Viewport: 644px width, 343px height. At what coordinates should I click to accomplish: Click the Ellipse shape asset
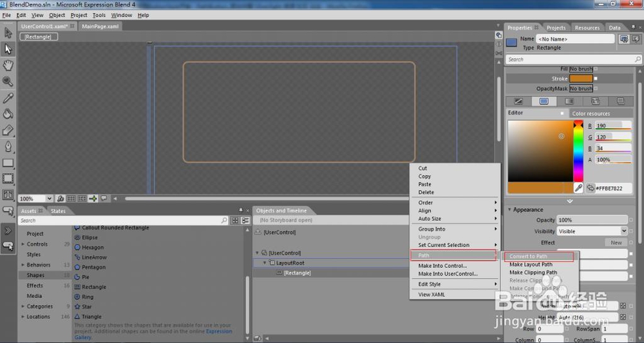tap(86, 237)
